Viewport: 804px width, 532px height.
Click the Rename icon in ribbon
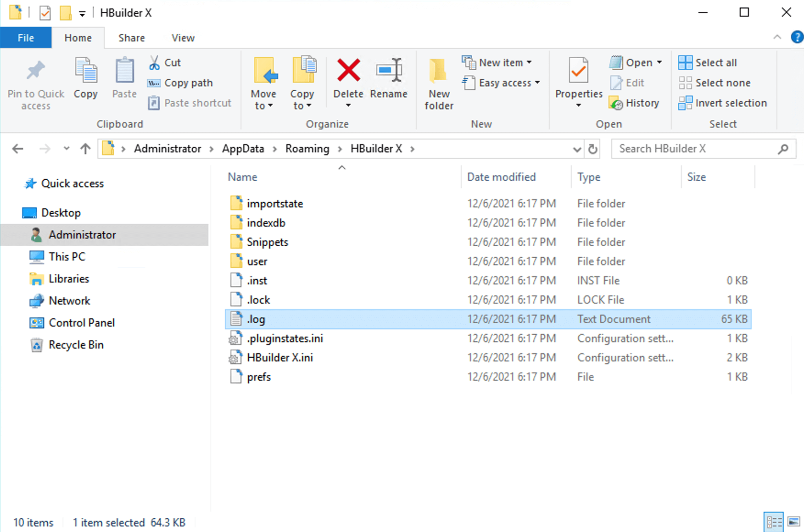[x=389, y=71]
